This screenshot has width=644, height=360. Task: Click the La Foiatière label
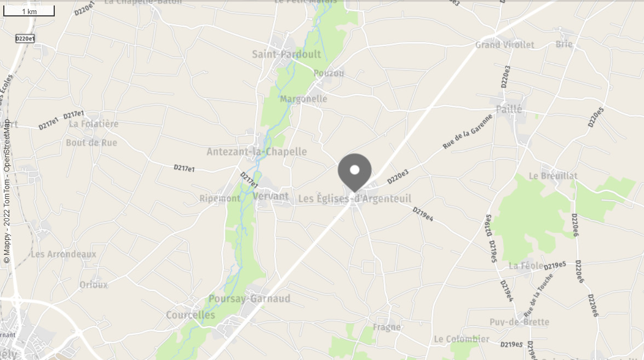(x=93, y=124)
